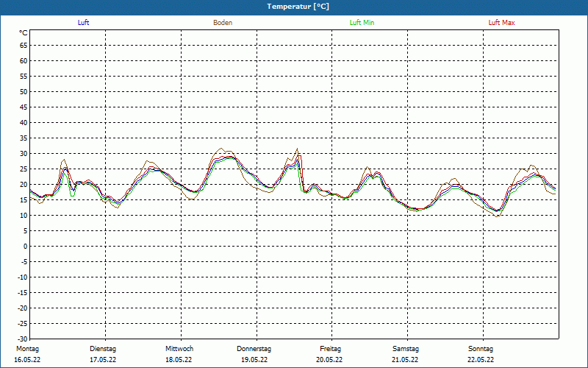The height and width of the screenshot is (368, 588).
Task: Click the -5 y-axis value
Action: pyautogui.click(x=24, y=262)
